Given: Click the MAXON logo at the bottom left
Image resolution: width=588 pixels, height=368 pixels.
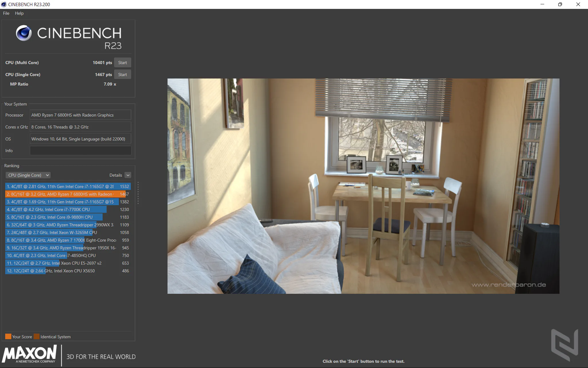Looking at the screenshot, I should point(30,354).
